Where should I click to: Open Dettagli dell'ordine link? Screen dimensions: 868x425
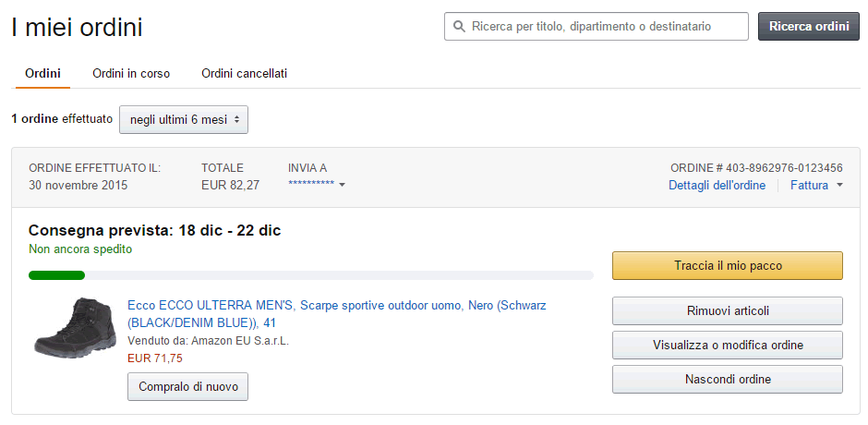click(x=717, y=186)
